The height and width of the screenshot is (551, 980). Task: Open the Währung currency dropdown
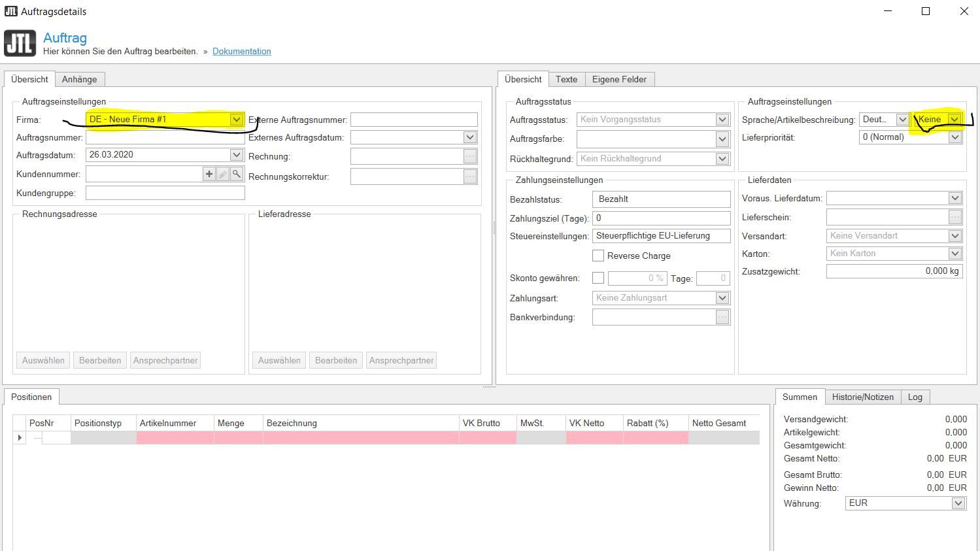pyautogui.click(x=958, y=503)
